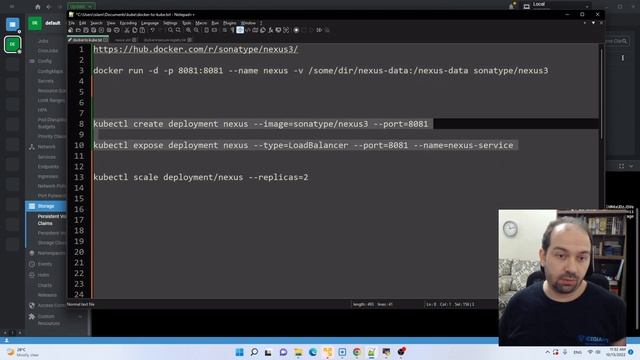This screenshot has height=360, width=640.
Task: Click the Function List fx toolbar icon
Action: [270, 30]
